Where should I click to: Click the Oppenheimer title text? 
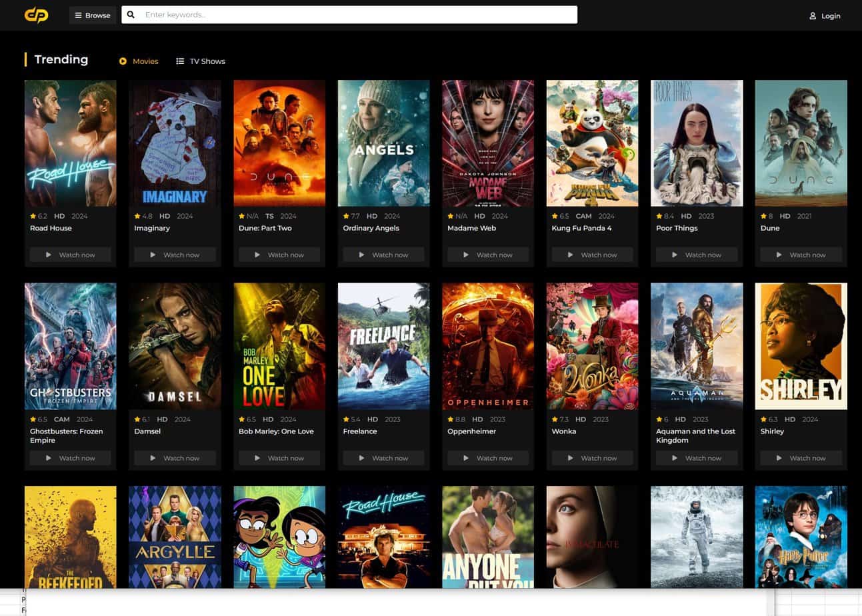[471, 431]
